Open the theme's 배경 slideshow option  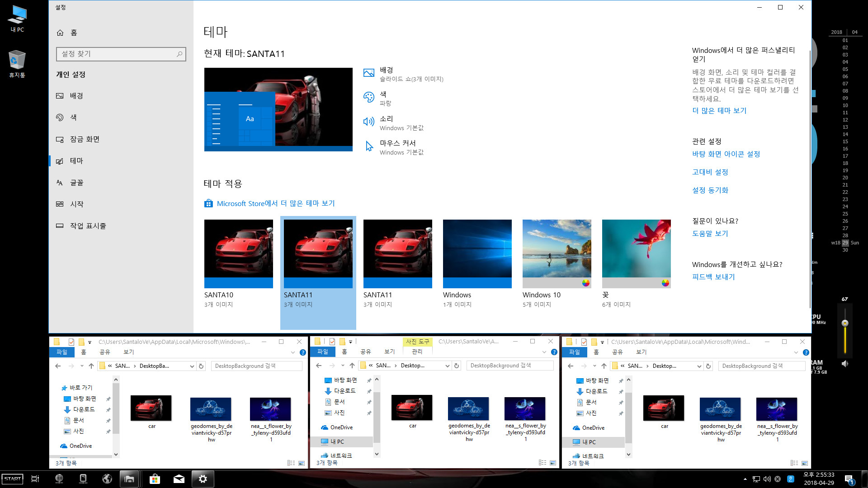point(403,74)
